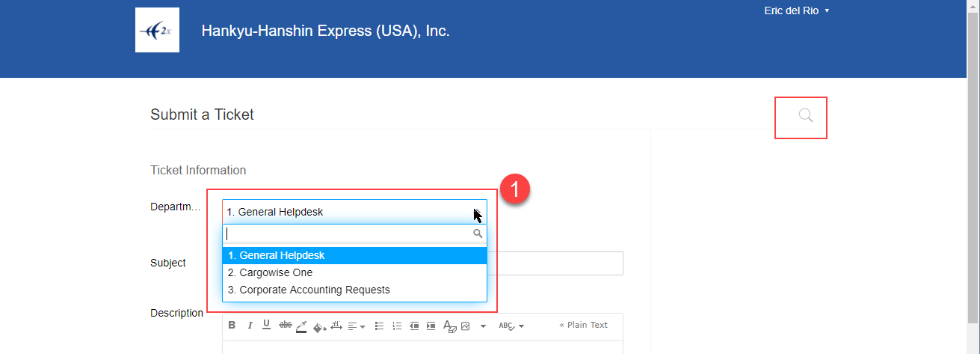Click the Submit a Ticket heading
Viewport: 980px width, 354px height.
pyautogui.click(x=202, y=115)
